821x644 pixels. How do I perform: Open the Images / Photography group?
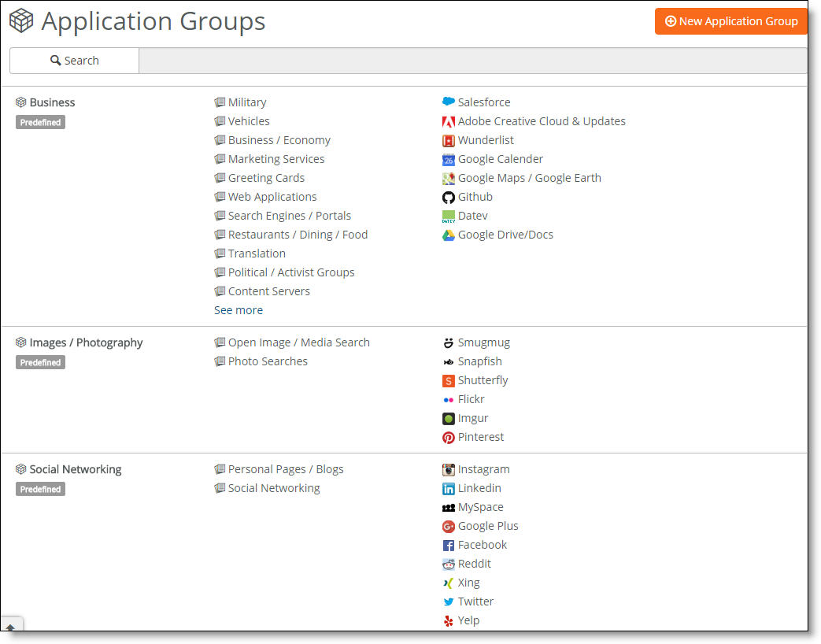coord(86,342)
